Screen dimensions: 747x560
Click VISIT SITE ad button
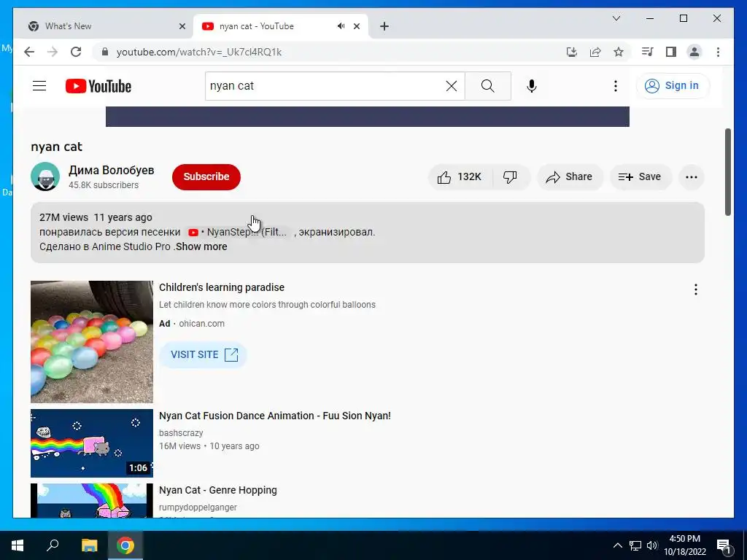(204, 355)
